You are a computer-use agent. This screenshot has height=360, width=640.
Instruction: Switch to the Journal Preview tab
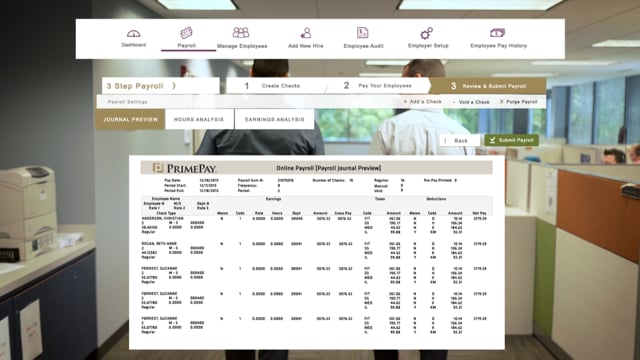coord(130,120)
